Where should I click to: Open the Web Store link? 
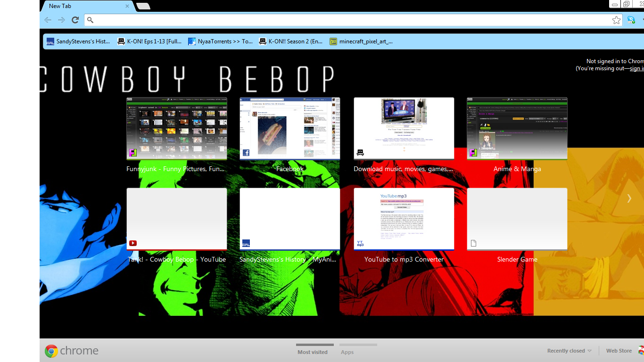(x=619, y=351)
